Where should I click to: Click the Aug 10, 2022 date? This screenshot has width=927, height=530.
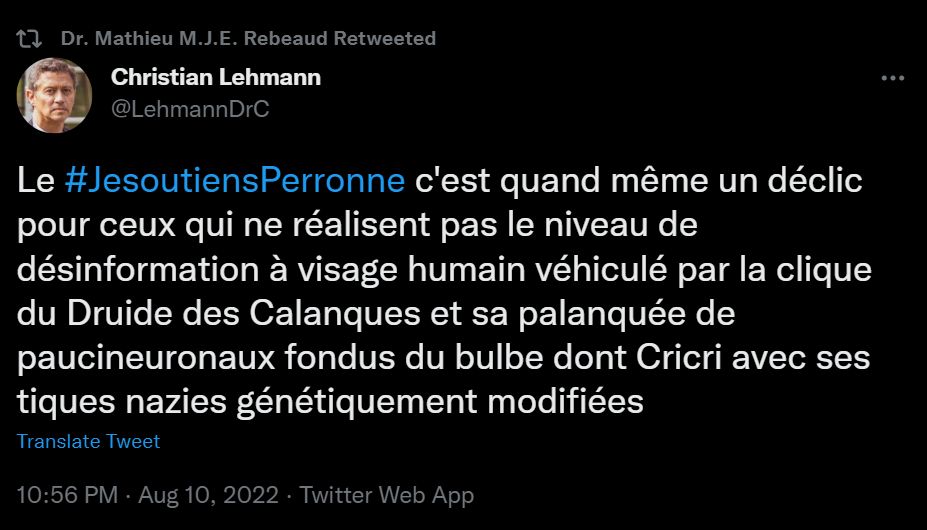click(205, 495)
